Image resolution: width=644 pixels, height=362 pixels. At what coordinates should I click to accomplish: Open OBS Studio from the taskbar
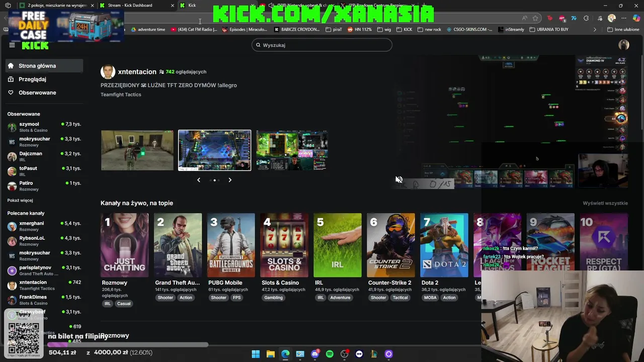click(x=345, y=354)
